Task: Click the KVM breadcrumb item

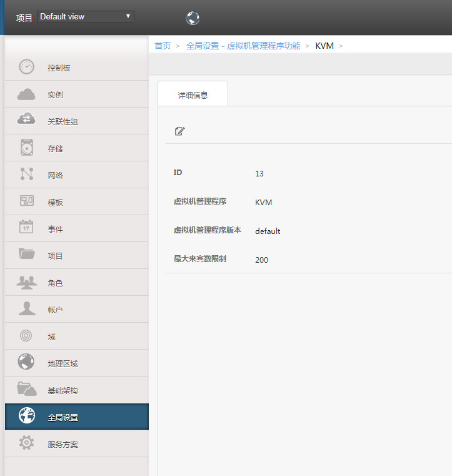Action: (324, 46)
